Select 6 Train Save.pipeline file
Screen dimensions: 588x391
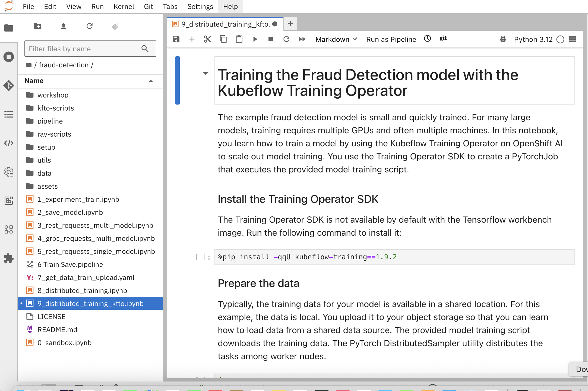[90, 264]
